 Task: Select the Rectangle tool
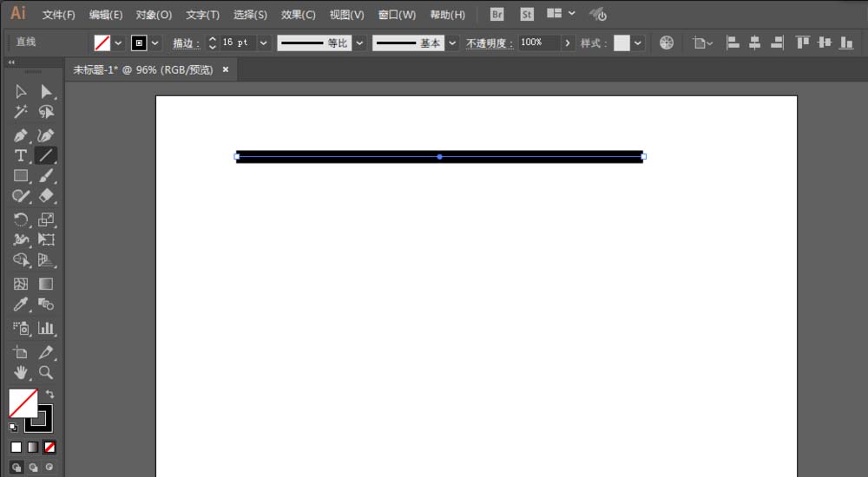[x=21, y=176]
